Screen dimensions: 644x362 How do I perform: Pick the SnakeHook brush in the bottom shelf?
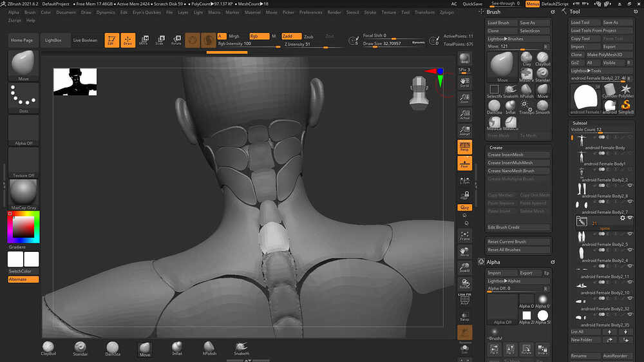click(241, 348)
